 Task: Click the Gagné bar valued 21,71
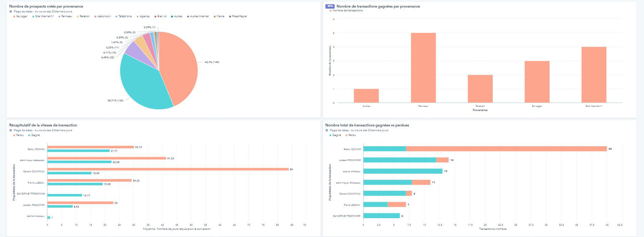click(x=78, y=151)
